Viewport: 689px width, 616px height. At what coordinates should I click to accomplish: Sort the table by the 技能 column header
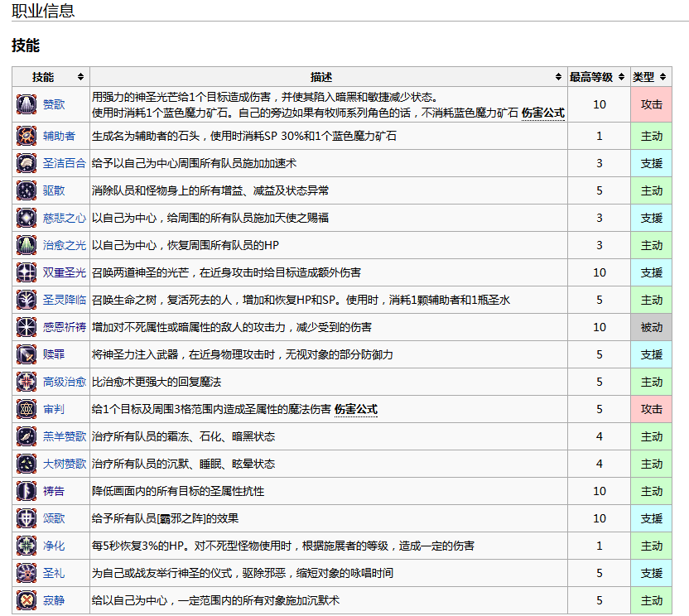pyautogui.click(x=51, y=77)
